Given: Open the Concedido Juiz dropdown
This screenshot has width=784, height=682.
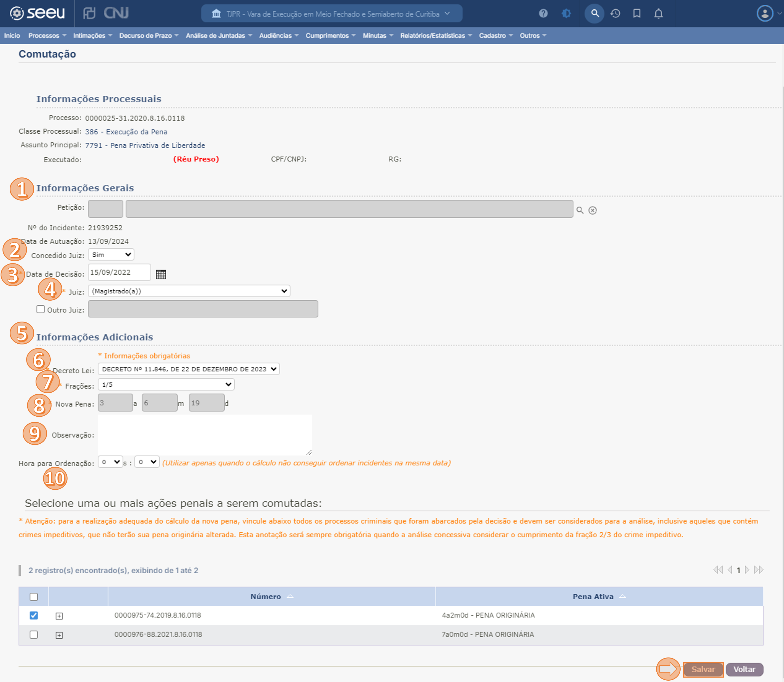Looking at the screenshot, I should pos(111,255).
